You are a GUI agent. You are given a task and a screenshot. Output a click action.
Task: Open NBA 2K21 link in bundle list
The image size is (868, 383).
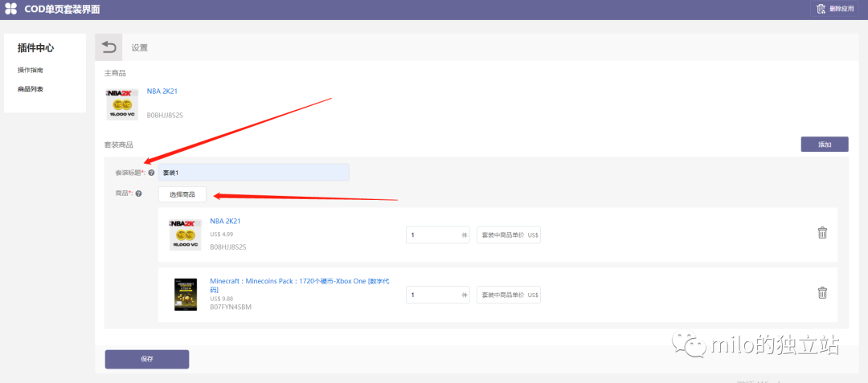point(225,221)
